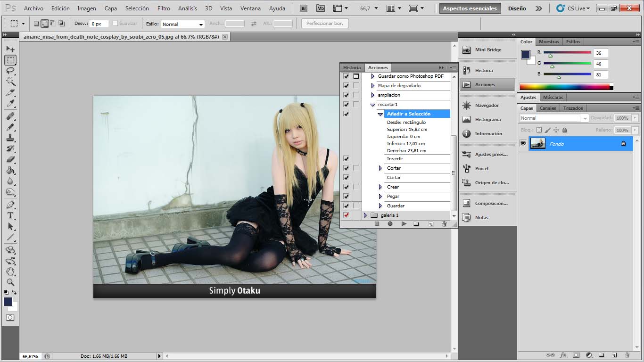Collapse Añadir a Selección step
644x362 pixels.
(380, 114)
